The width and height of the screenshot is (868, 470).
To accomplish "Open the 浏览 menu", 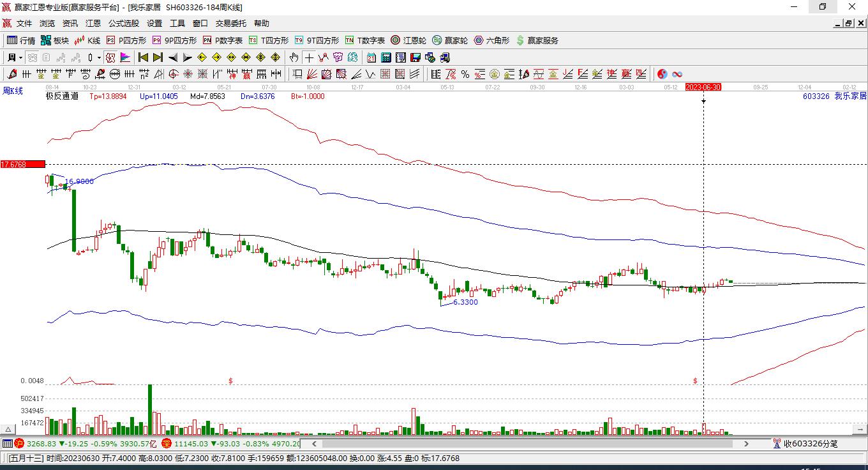I will 47,24.
